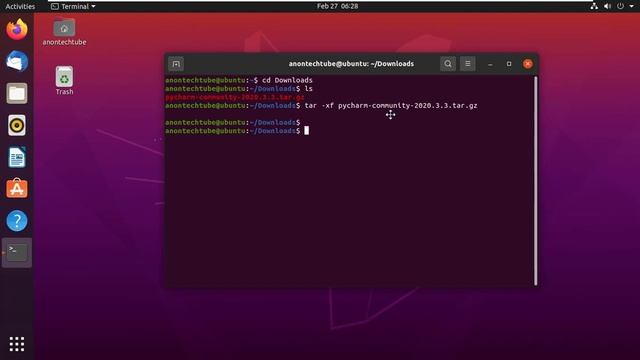The height and width of the screenshot is (360, 640).
Task: Open the terminal hamburger menu
Action: pos(468,64)
